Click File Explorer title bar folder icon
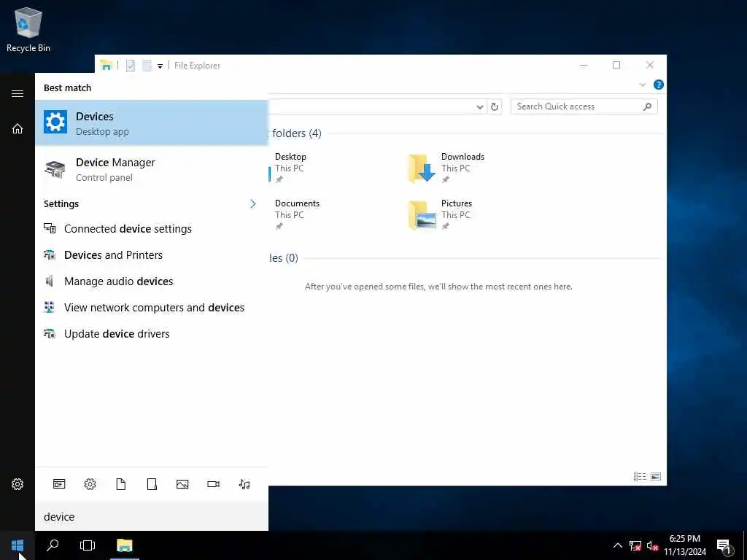Image resolution: width=747 pixels, height=560 pixels. coord(107,66)
